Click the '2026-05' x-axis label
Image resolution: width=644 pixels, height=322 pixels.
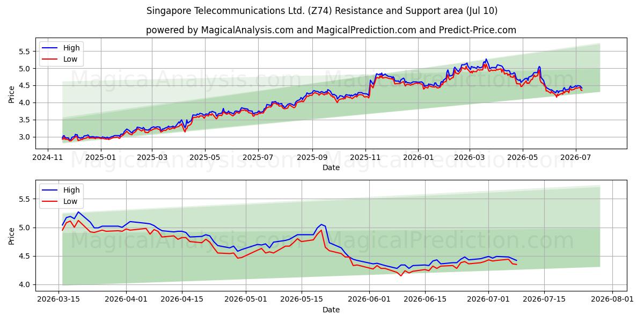tap(523, 157)
